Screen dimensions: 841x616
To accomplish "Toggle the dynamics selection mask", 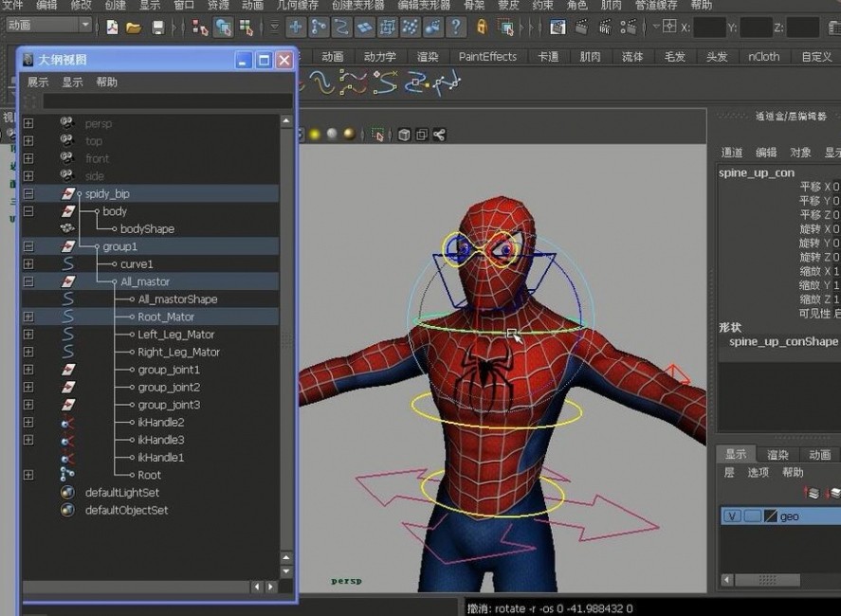I will click(411, 27).
